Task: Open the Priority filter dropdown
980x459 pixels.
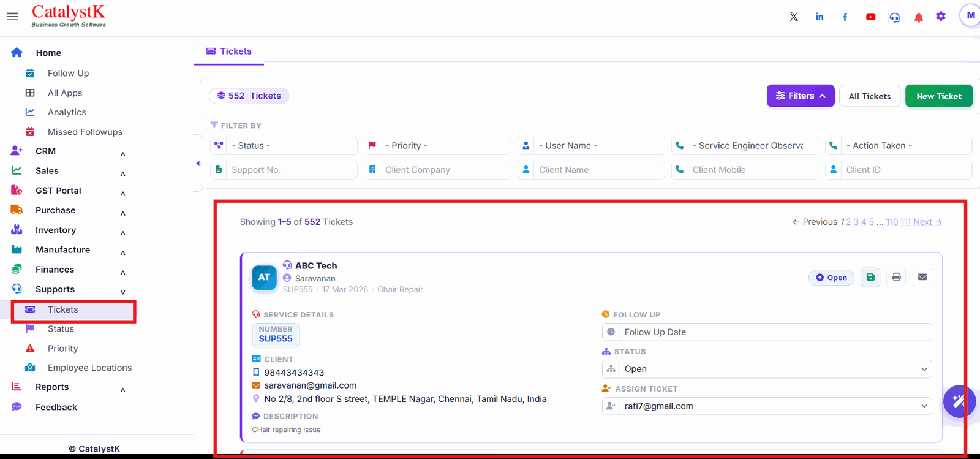Action: pos(437,146)
